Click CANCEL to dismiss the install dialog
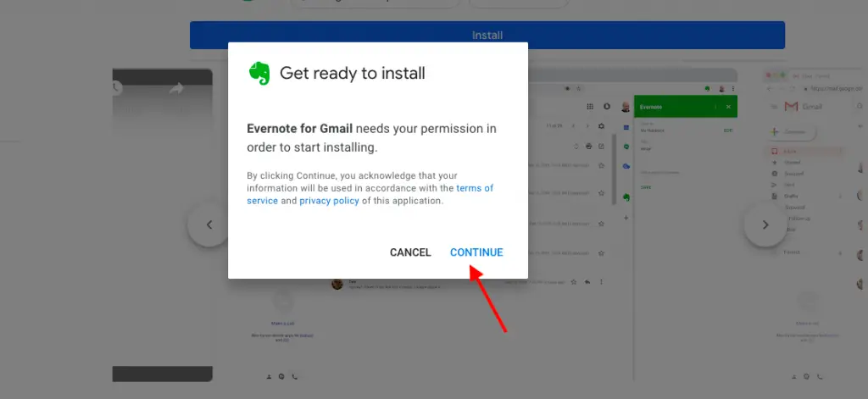 [x=410, y=252]
